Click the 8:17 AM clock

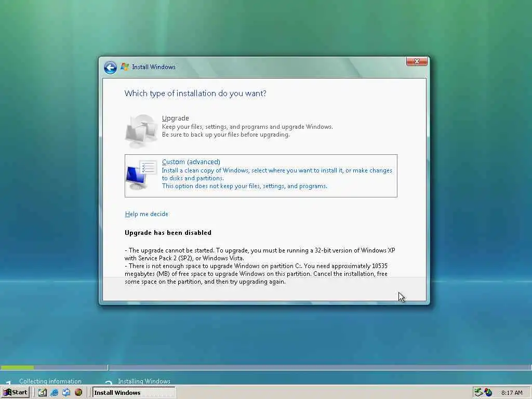[x=512, y=393]
